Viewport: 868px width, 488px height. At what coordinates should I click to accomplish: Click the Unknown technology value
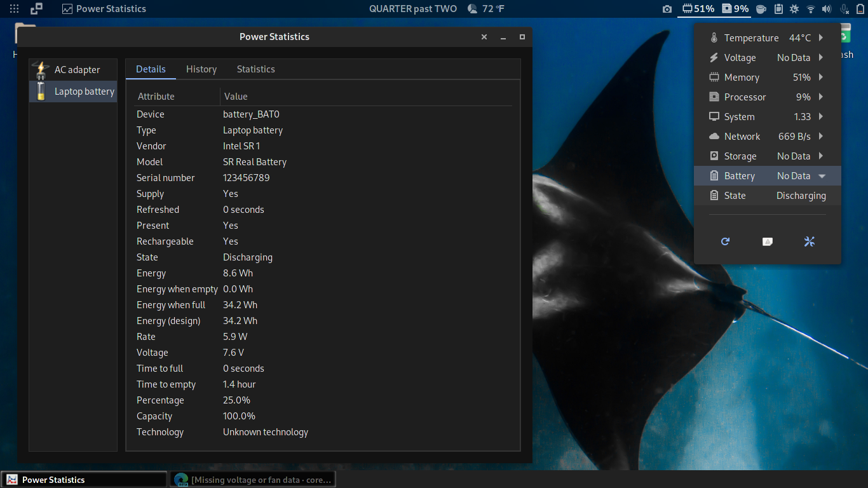(266, 432)
